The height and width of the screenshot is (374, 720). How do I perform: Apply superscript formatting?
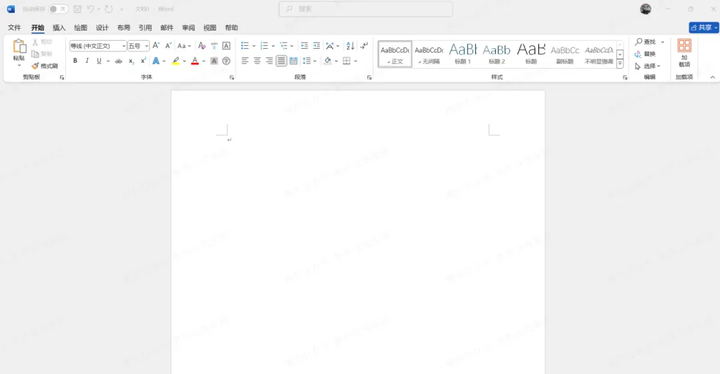(x=143, y=61)
